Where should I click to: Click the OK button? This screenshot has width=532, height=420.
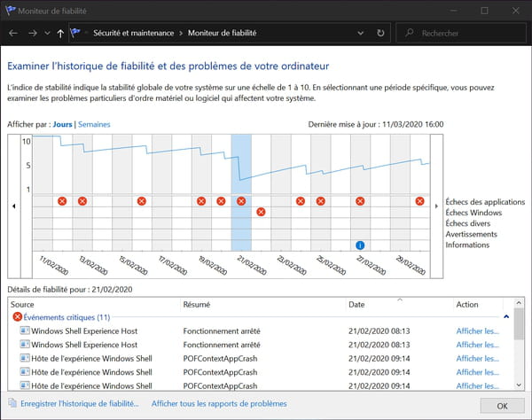pyautogui.click(x=502, y=406)
